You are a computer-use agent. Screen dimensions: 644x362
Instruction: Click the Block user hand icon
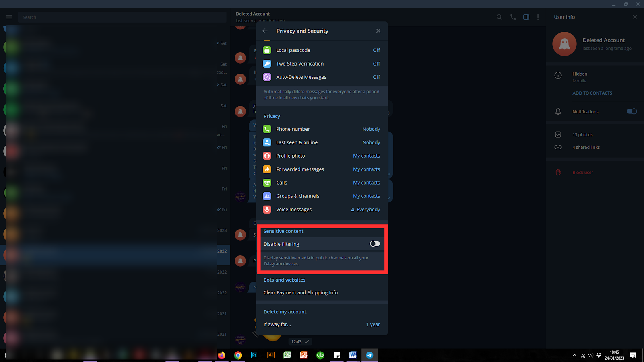coord(558,173)
